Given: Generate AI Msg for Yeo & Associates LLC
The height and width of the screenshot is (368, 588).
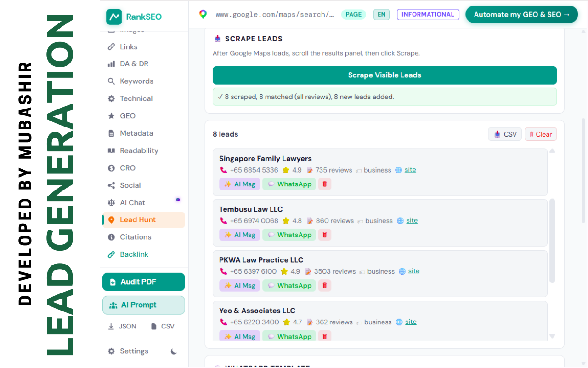Looking at the screenshot, I should pos(240,336).
